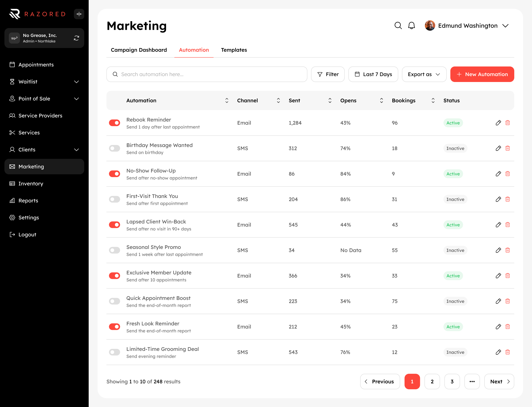Image resolution: width=532 pixels, height=407 pixels.
Task: Edit the Limited-Time Grooming Deal automation
Action: pyautogui.click(x=498, y=352)
